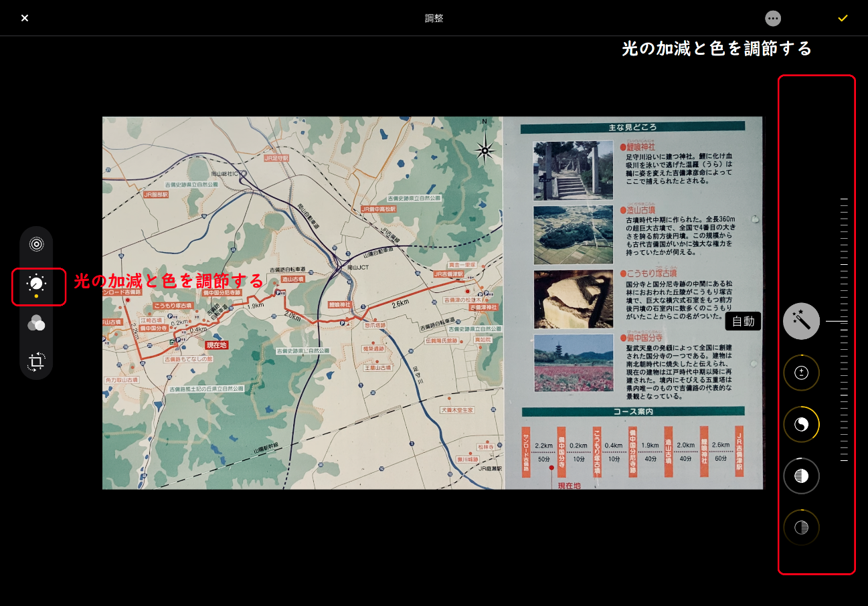Viewport: 868px width, 606px height.
Task: Open the more options ellipsis menu
Action: pos(773,18)
